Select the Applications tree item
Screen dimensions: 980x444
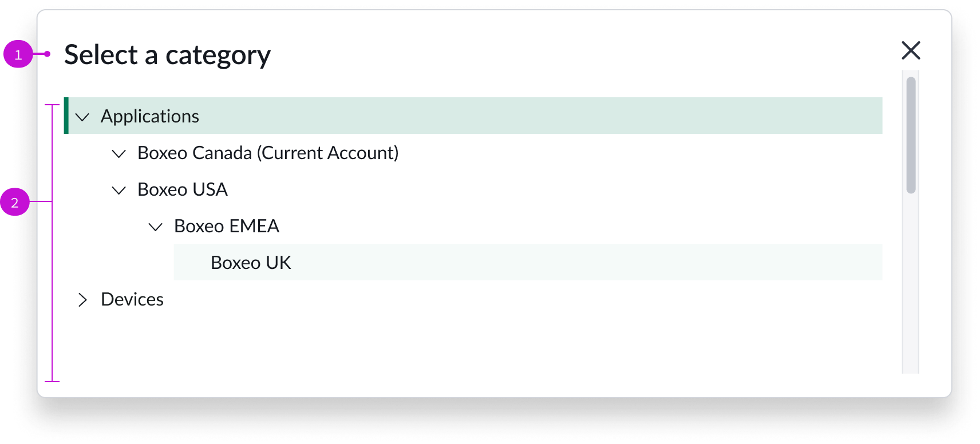150,116
